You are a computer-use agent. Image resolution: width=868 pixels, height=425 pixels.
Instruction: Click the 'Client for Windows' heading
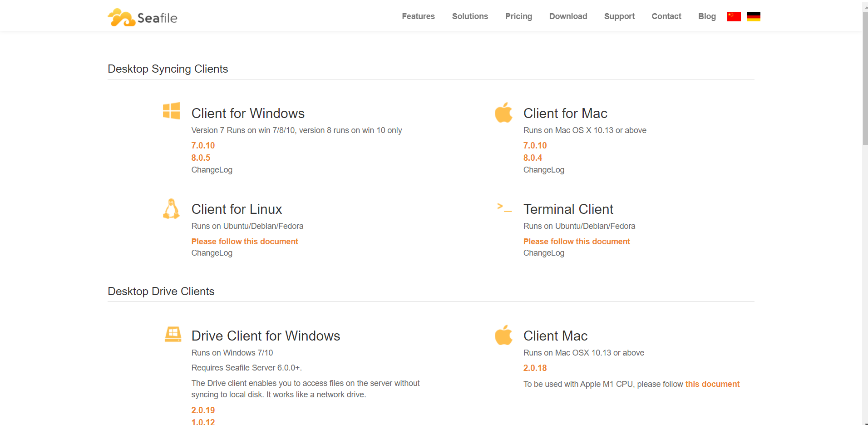coord(248,113)
